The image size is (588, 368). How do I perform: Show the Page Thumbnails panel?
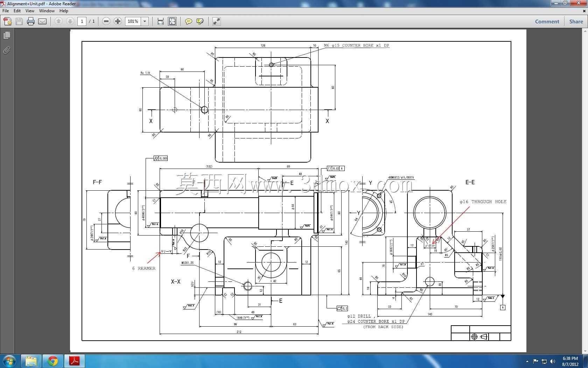click(7, 35)
